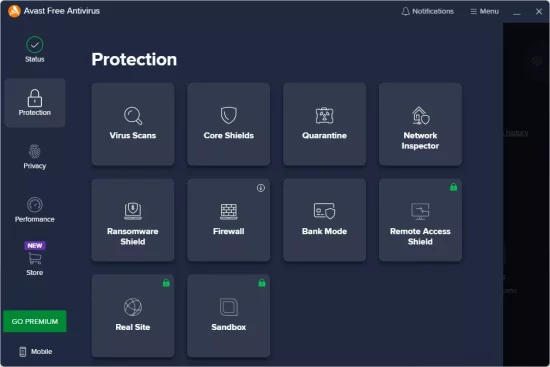The height and width of the screenshot is (367, 550).
Task: Open the Sandbox tile
Action: point(228,316)
